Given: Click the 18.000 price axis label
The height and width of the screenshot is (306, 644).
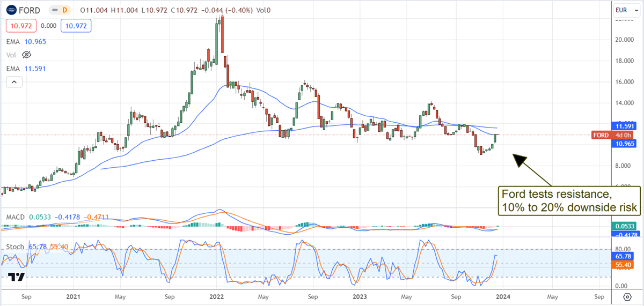Looking at the screenshot, I should 626,61.
